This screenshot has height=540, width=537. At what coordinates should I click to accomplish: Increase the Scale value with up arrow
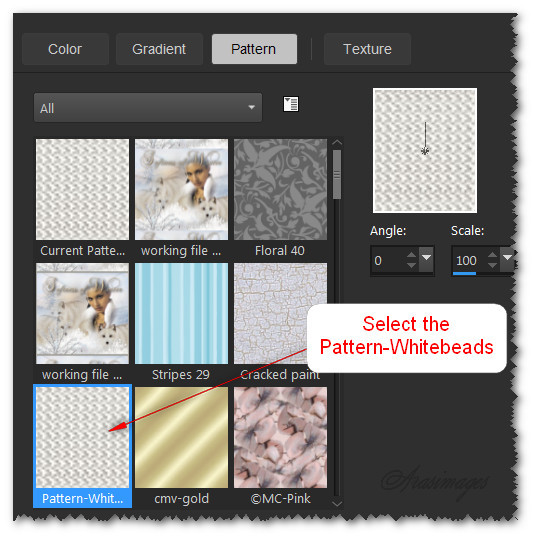pos(493,255)
